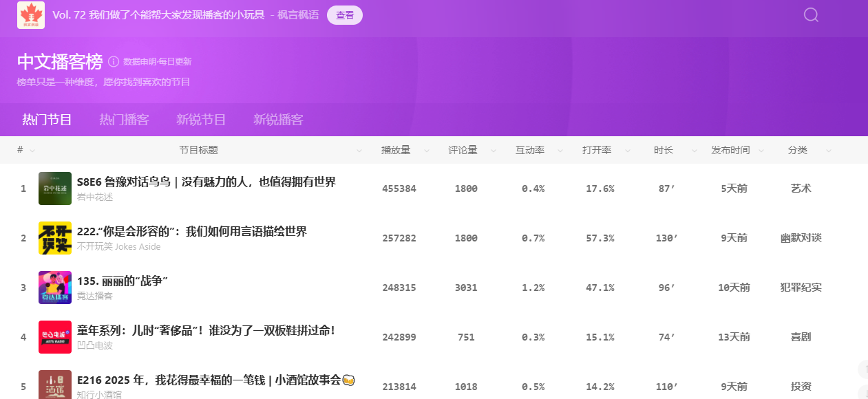868x399 pixels.
Task: Click the search magnifier icon
Action: [811, 15]
